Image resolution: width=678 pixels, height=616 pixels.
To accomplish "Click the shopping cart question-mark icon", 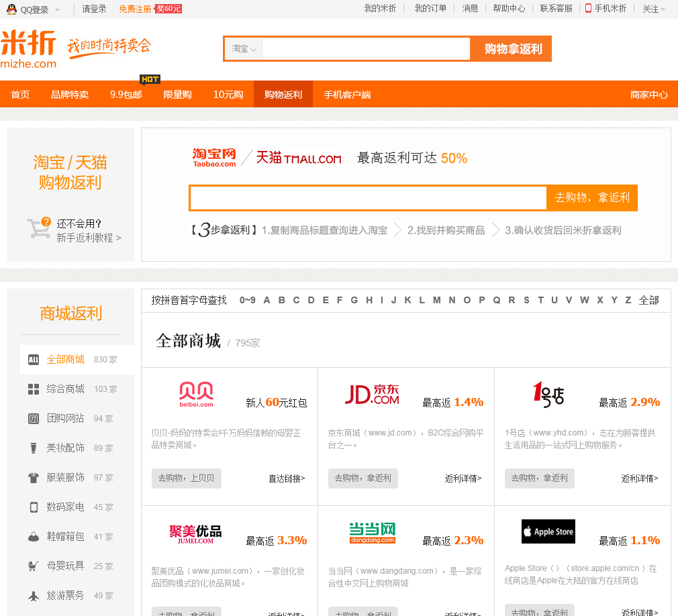I will [x=39, y=227].
